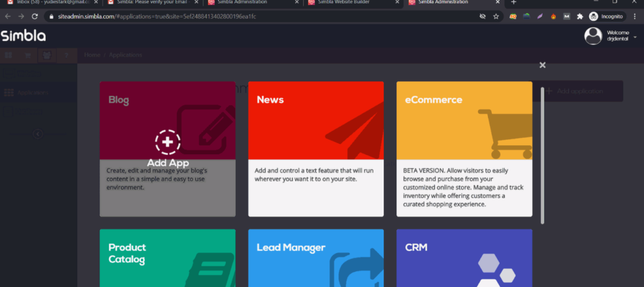
Task: Open the user avatar profile icon
Action: tap(593, 36)
